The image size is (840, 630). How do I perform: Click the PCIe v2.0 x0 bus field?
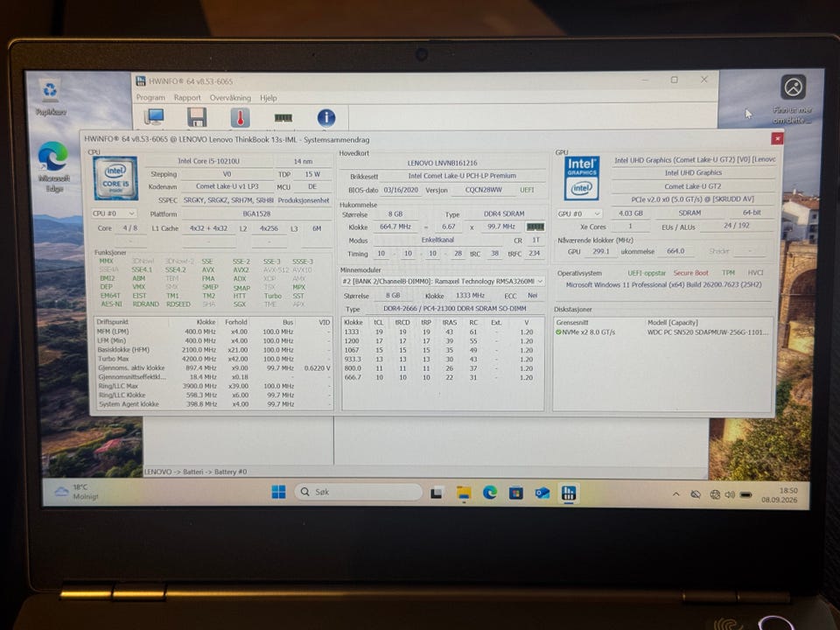tap(693, 199)
